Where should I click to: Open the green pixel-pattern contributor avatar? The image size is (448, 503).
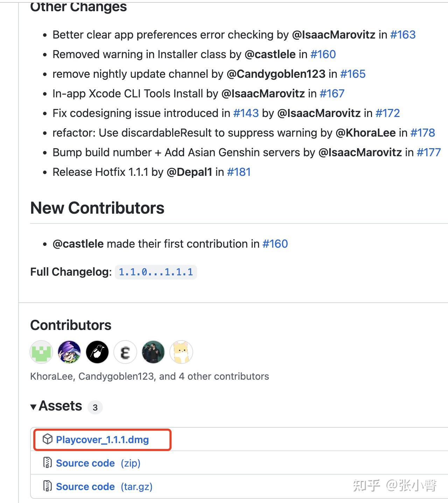[41, 352]
